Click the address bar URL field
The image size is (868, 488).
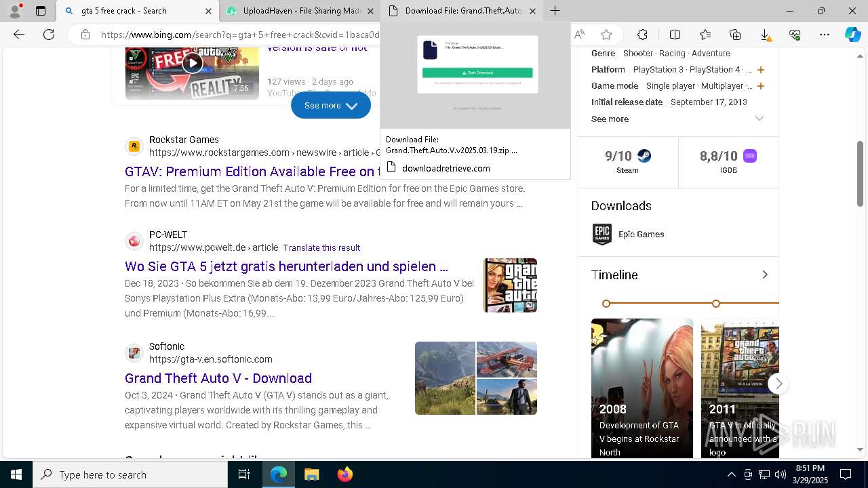coord(239,35)
